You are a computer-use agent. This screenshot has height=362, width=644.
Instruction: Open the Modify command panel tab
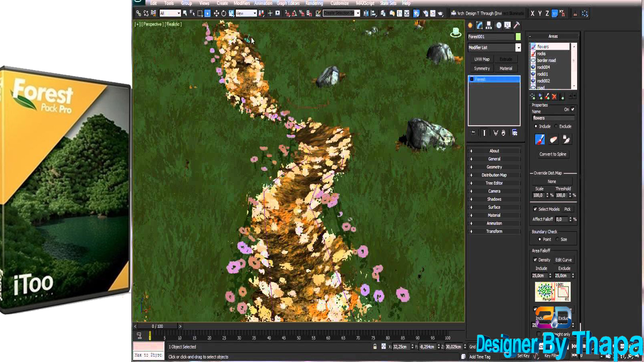tap(479, 25)
